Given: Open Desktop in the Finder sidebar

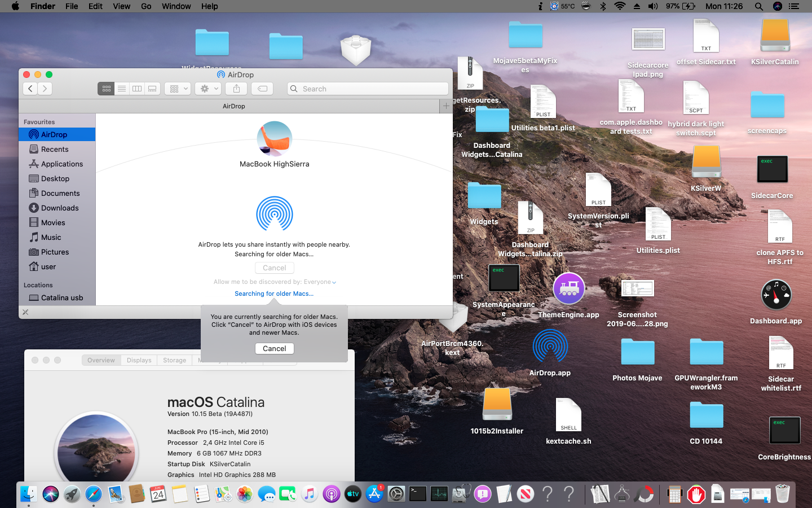Looking at the screenshot, I should pyautogui.click(x=57, y=178).
